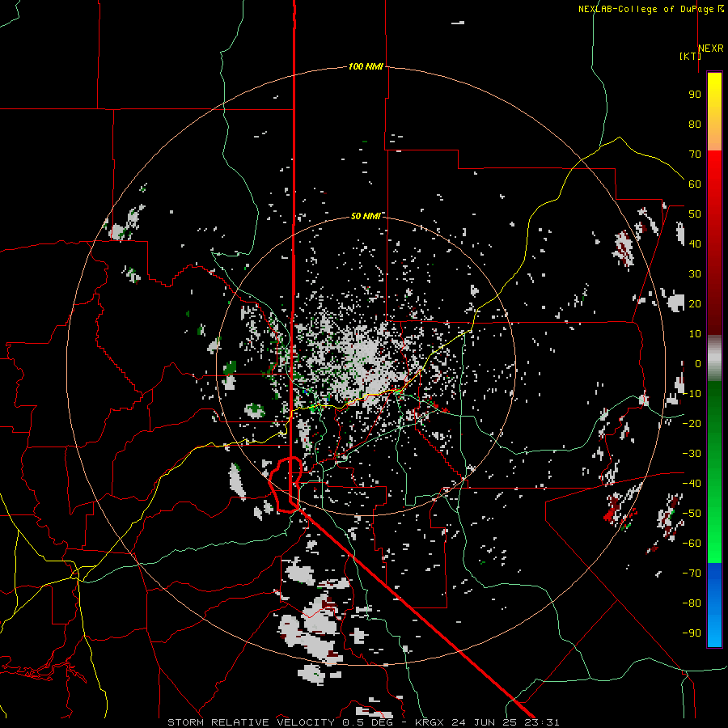Click the 50 NMI range ring label

click(x=366, y=216)
